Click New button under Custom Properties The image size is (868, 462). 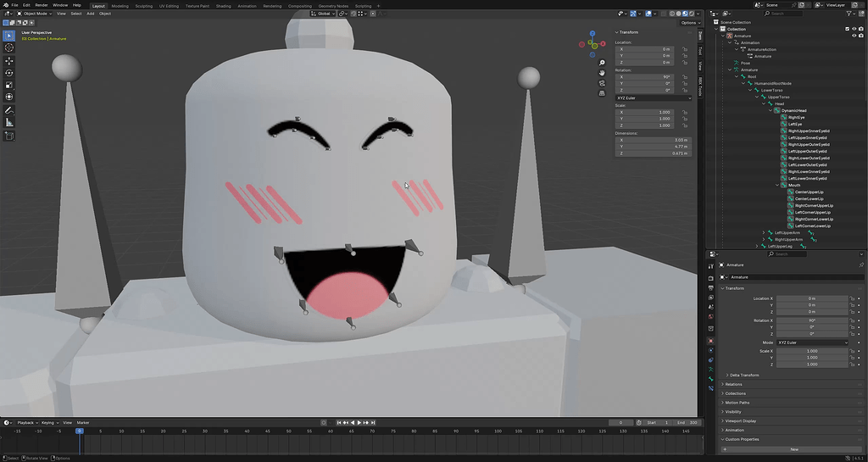(x=793, y=449)
